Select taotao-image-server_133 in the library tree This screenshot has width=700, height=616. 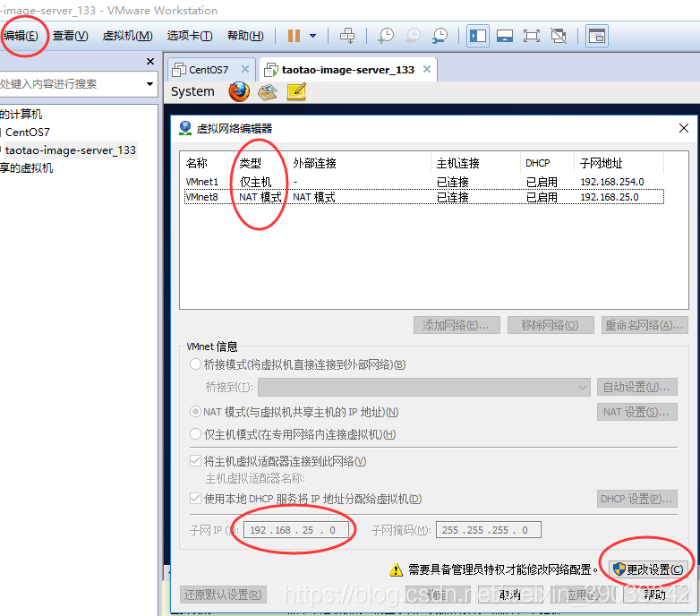coord(70,150)
